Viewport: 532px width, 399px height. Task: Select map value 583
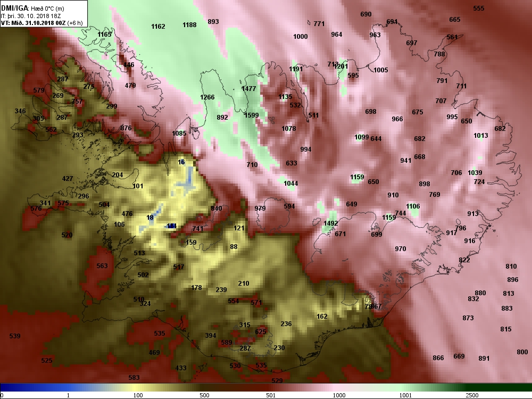point(134,378)
